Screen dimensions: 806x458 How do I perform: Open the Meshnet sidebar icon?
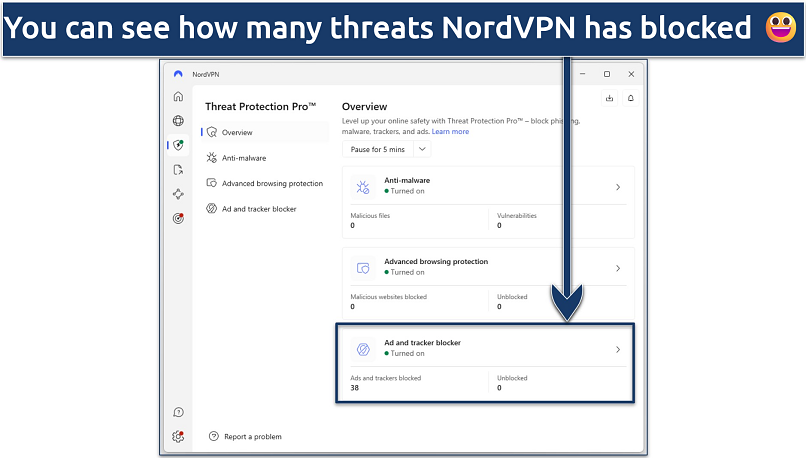coord(178,194)
